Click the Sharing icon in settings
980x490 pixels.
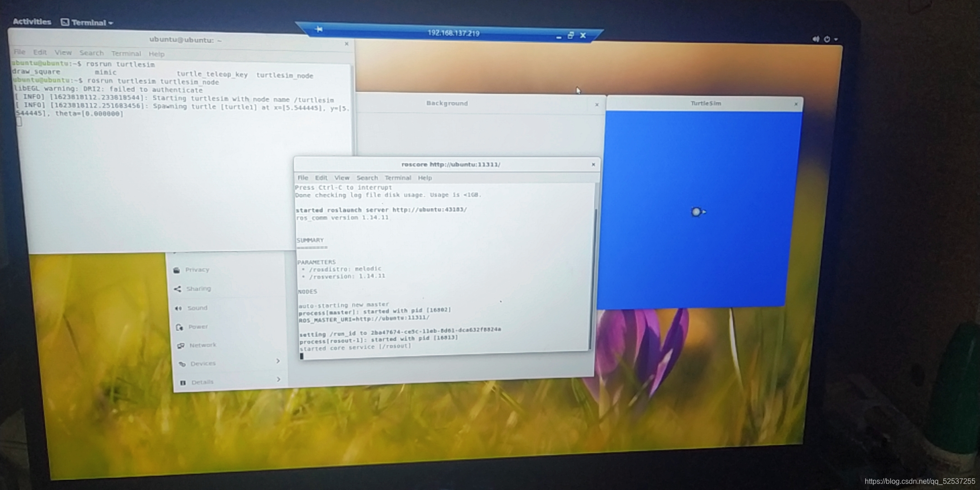(177, 289)
